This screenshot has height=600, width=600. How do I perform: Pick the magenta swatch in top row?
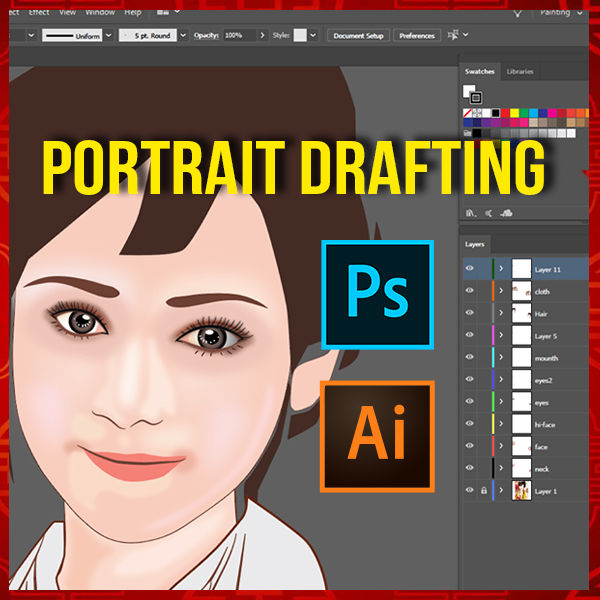552,113
